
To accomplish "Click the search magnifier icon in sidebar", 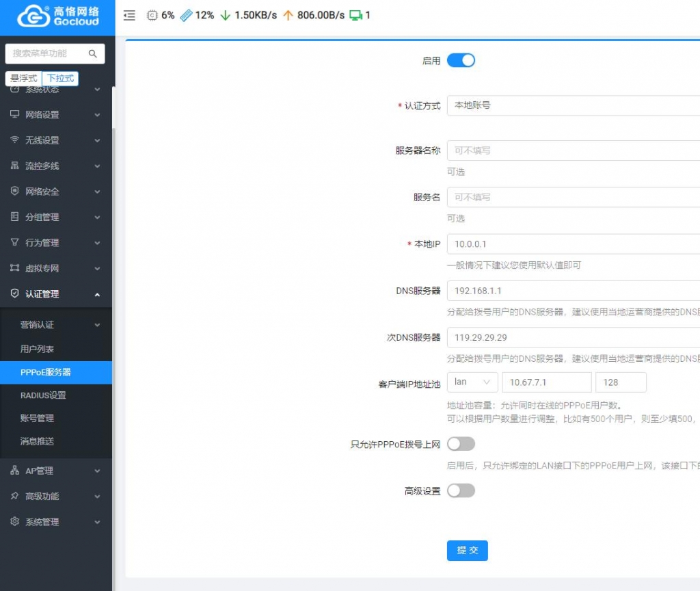I will coord(93,53).
